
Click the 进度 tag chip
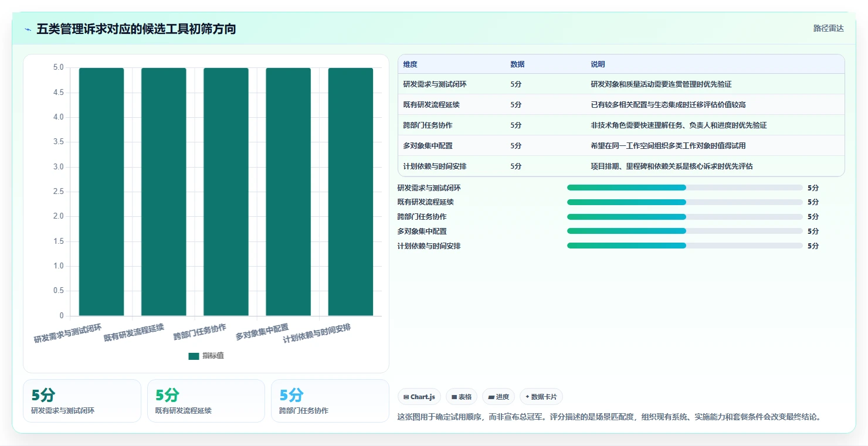[x=499, y=397]
